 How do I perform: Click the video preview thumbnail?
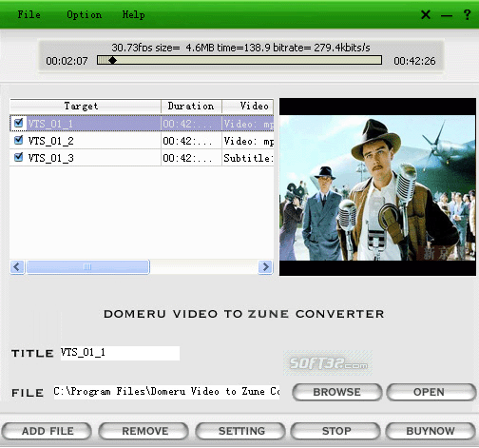pos(377,186)
